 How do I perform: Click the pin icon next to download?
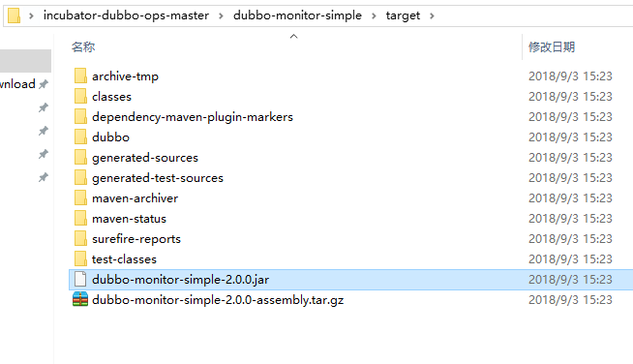[44, 84]
